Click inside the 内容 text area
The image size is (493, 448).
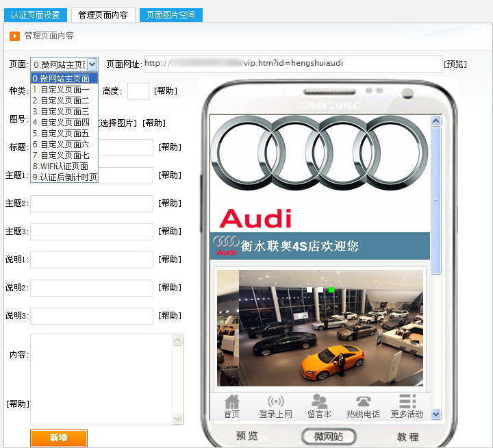pyautogui.click(x=101, y=379)
